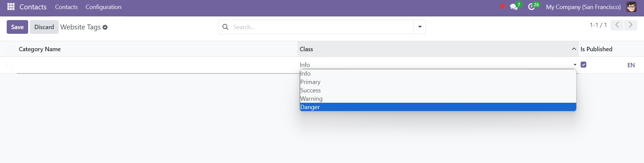Open the apps grid menu icon
644x163 pixels.
click(x=11, y=7)
